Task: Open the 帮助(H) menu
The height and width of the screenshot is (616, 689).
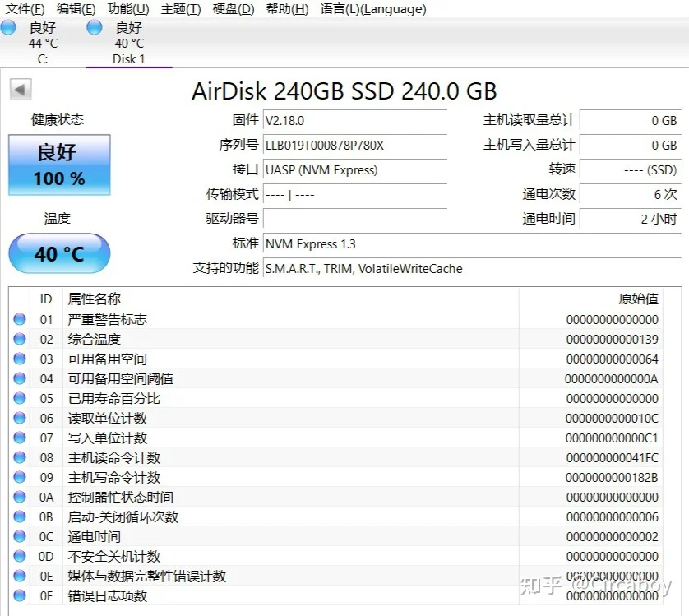Action: point(288,8)
